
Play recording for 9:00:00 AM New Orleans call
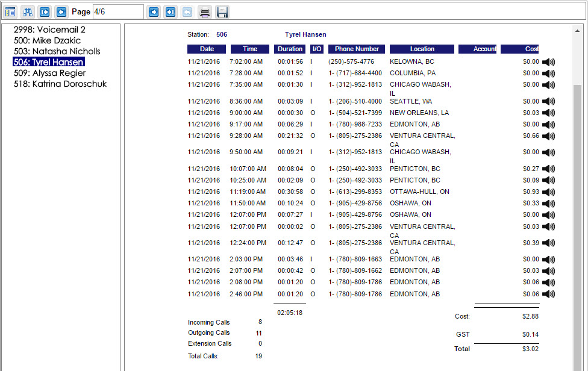(x=548, y=113)
